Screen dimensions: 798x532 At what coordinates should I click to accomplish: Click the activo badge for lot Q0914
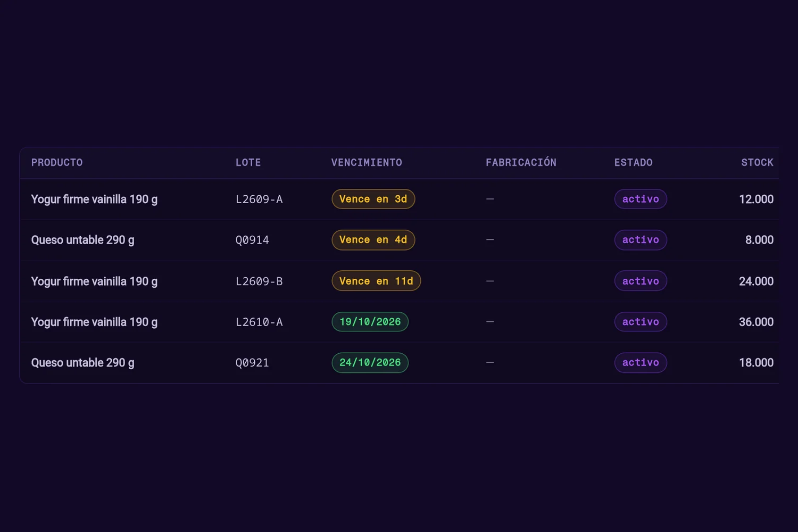pyautogui.click(x=641, y=240)
